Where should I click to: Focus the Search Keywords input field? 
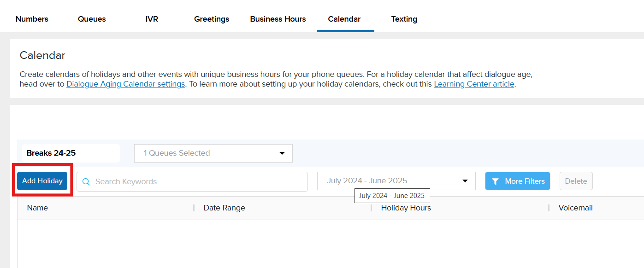(198, 182)
